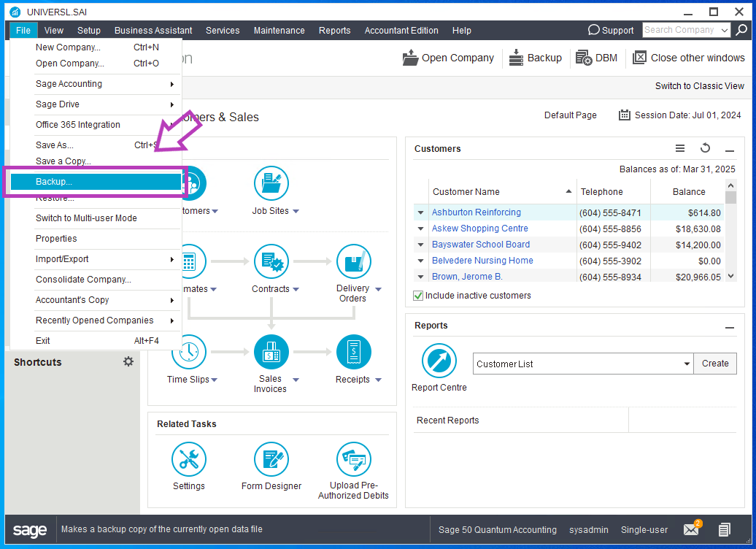Screen dimensions: 756x549
Task: Open Belvedere Nursing Home customer link
Action: point(482,261)
